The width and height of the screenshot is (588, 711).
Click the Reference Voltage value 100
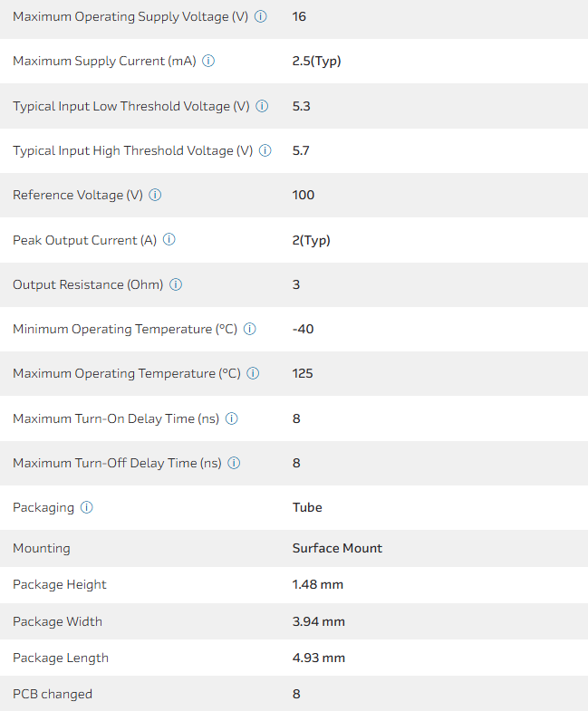tap(304, 195)
